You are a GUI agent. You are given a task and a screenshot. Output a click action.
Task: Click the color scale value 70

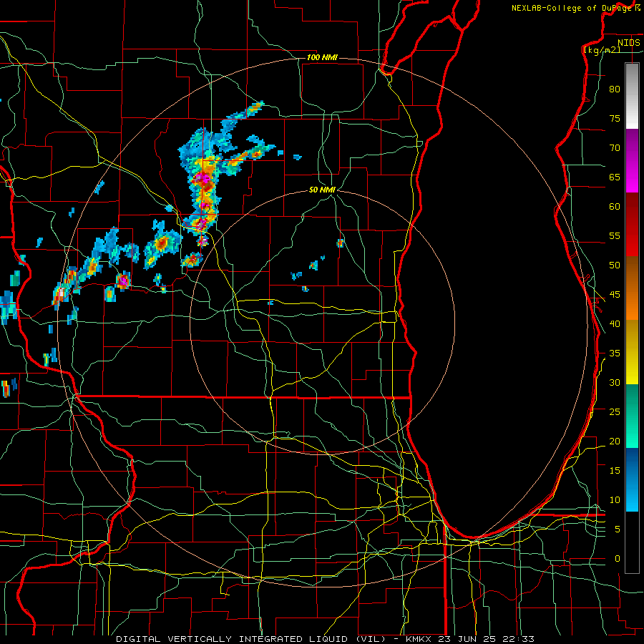coord(615,148)
